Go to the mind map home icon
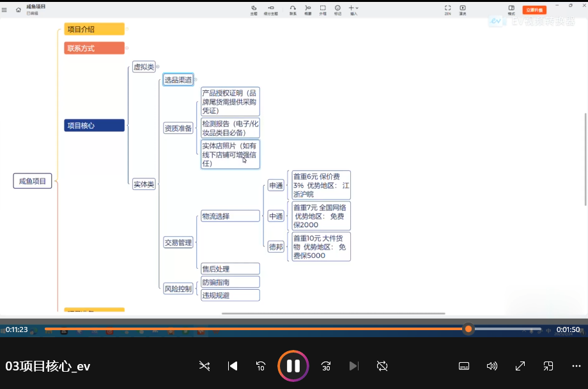 [19, 10]
